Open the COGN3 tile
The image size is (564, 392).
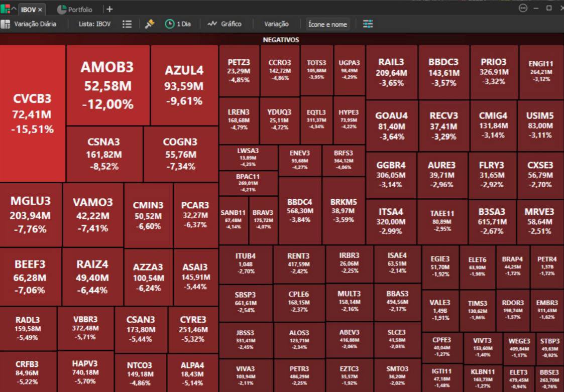tap(181, 154)
